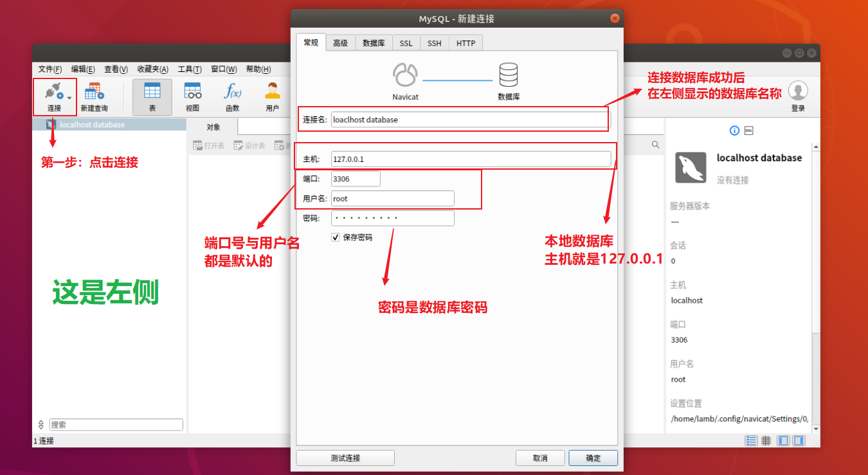Click the localhost database connection icon in the tree
This screenshot has height=475, width=868.
[x=51, y=125]
